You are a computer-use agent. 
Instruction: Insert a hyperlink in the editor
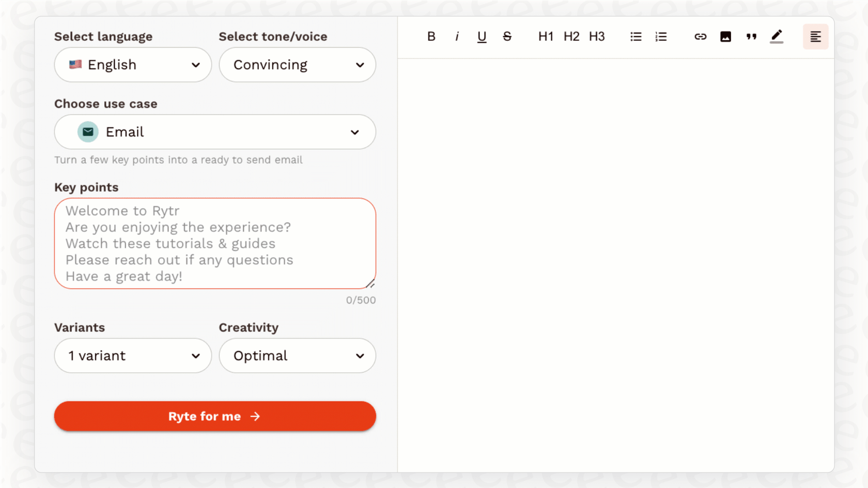tap(700, 36)
